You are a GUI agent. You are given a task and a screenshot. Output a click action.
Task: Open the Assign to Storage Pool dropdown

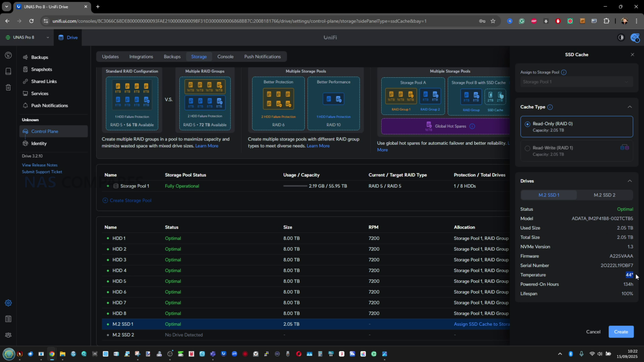(x=577, y=82)
